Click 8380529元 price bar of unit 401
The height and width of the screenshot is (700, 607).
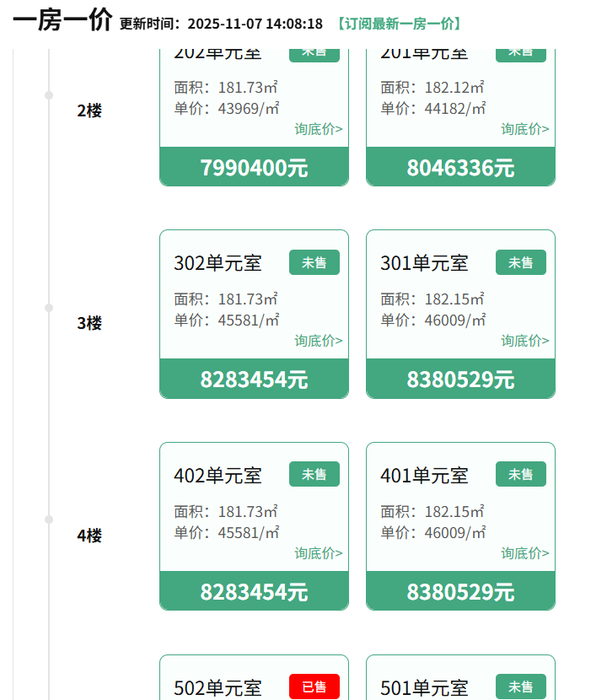click(x=460, y=591)
